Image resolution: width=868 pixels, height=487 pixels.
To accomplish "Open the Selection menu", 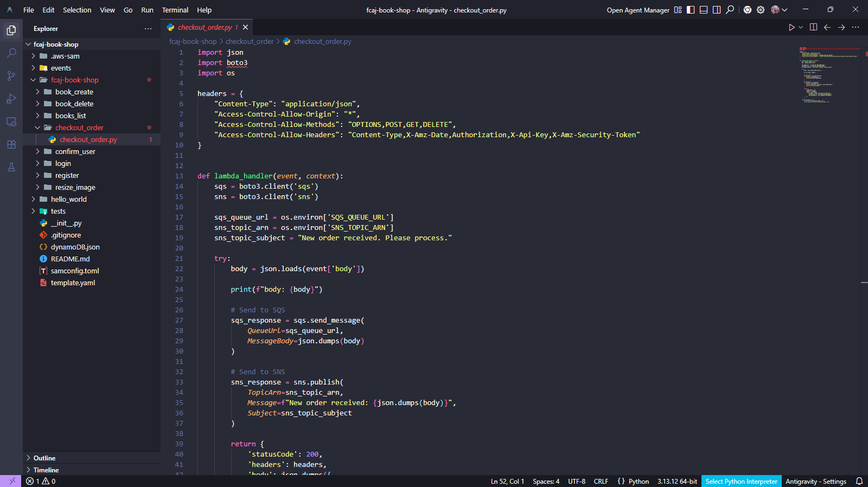I will (x=77, y=10).
